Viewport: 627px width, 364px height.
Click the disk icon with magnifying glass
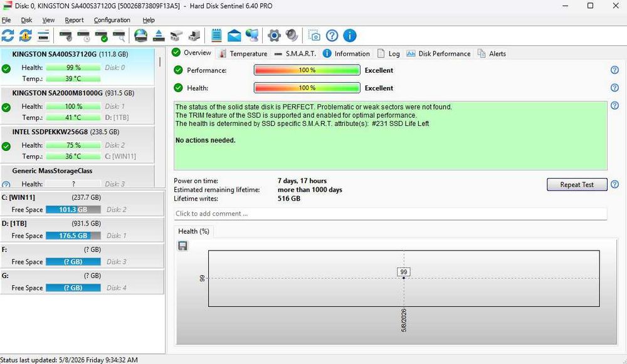tap(119, 36)
